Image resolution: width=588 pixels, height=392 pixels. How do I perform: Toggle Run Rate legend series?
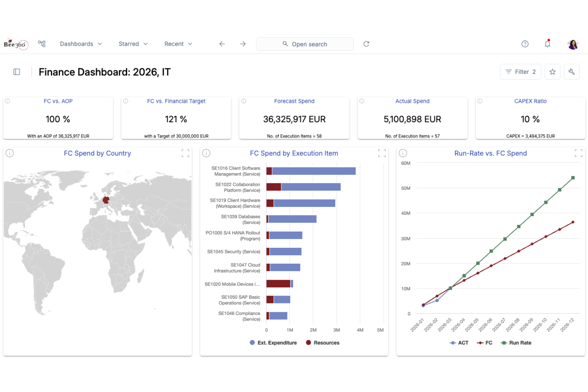click(x=516, y=343)
